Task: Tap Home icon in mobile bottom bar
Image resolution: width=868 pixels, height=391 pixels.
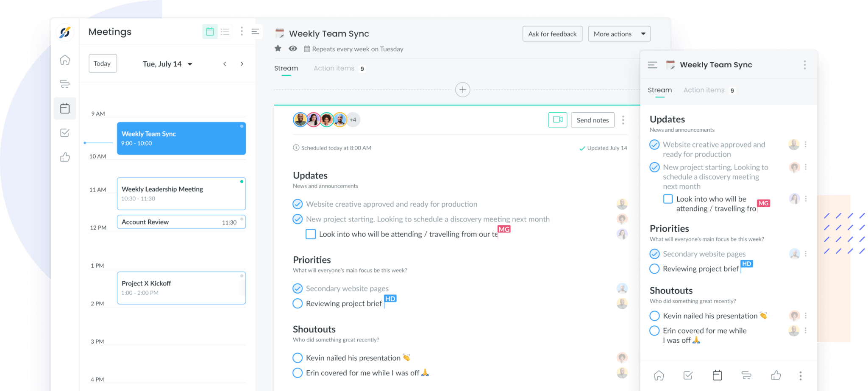Action: click(x=659, y=375)
